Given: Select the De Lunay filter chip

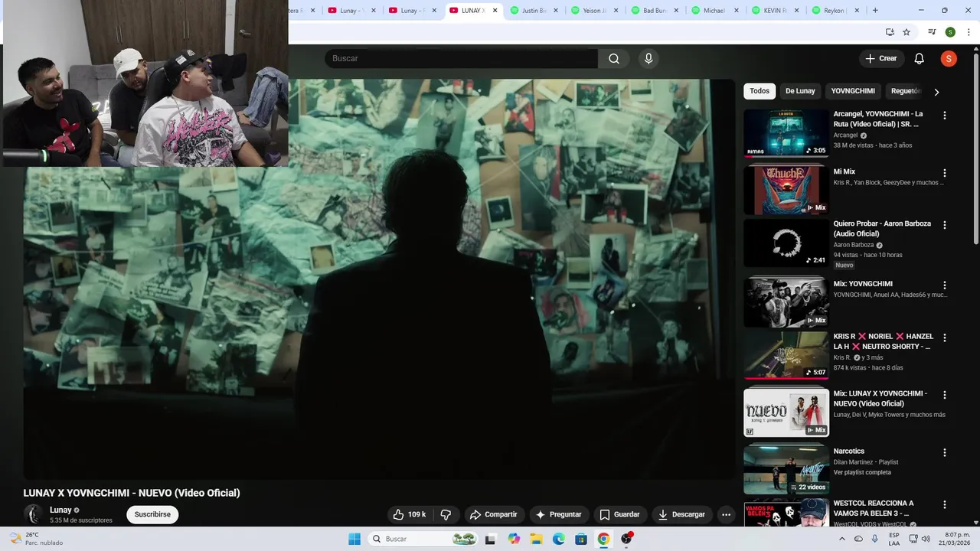Looking at the screenshot, I should coord(800,91).
